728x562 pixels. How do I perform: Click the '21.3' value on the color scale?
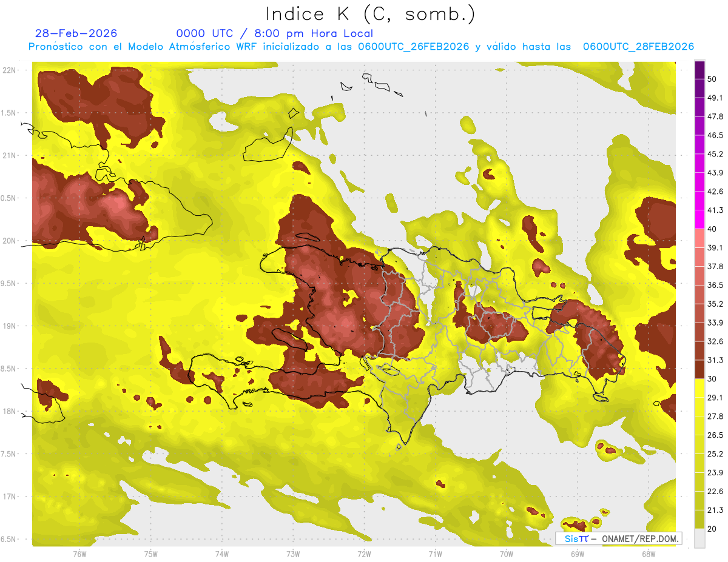pos(715,510)
